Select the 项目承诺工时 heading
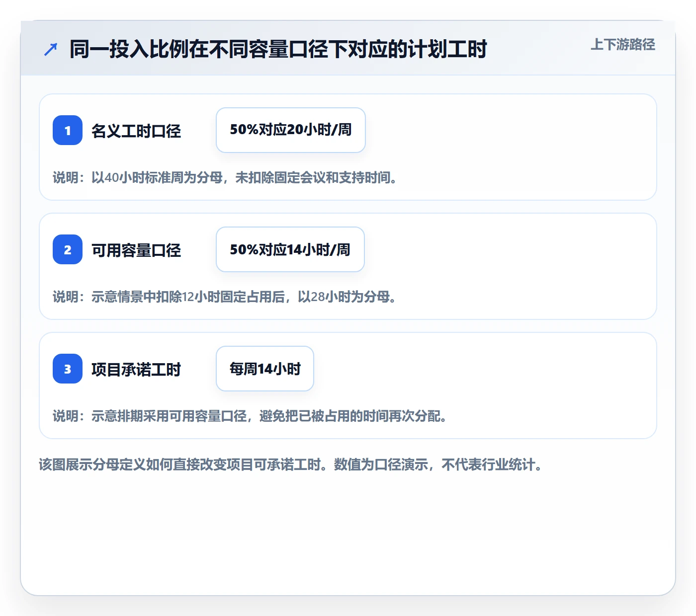This screenshot has width=696, height=616. coord(136,370)
